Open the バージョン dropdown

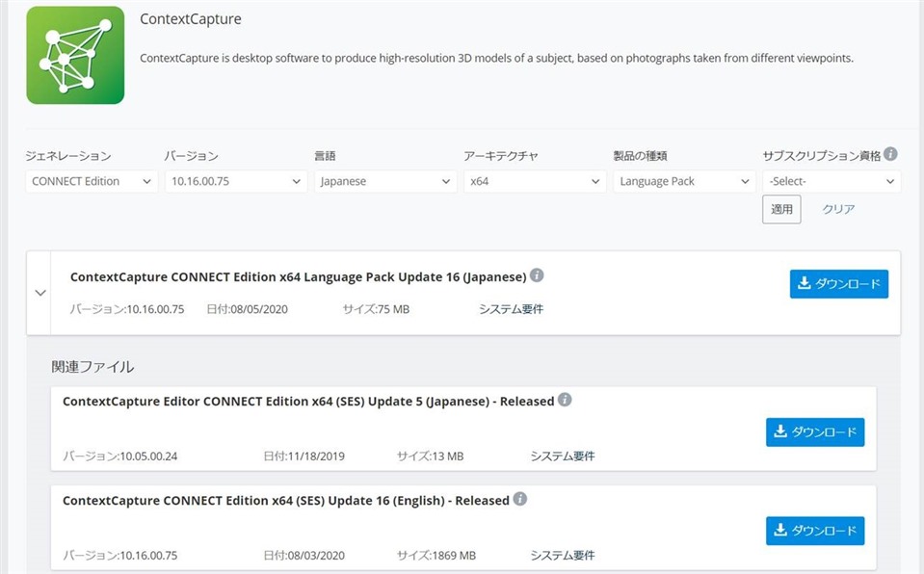coord(235,181)
